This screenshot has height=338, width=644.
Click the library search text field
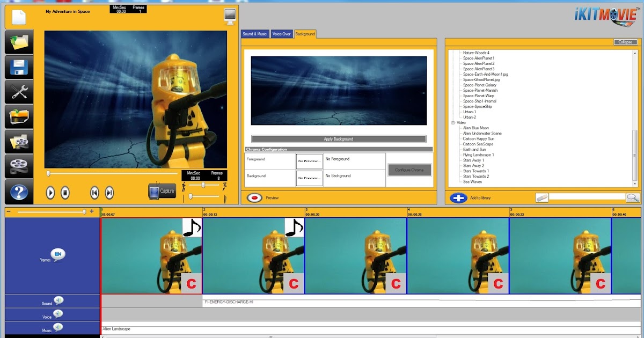587,197
